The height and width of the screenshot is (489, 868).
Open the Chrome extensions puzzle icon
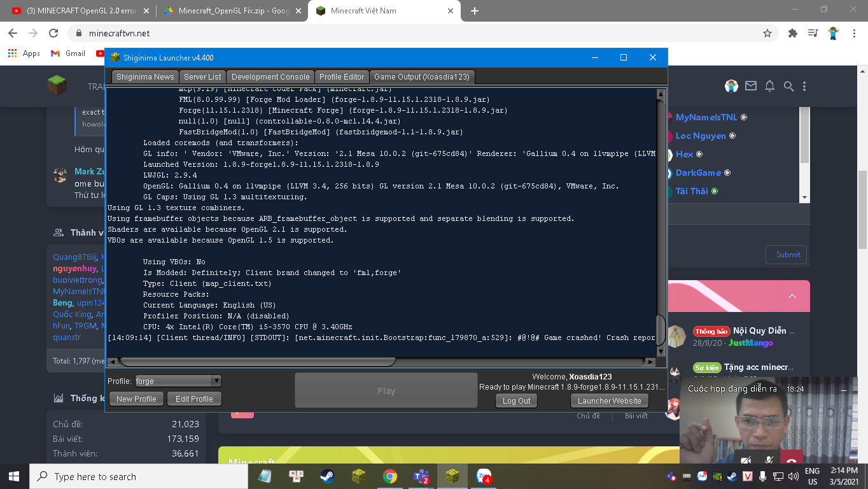792,33
